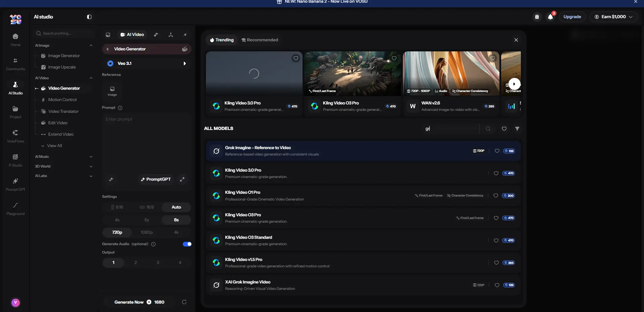Choose the Kling Video v1.5 Pro model

(x=364, y=263)
